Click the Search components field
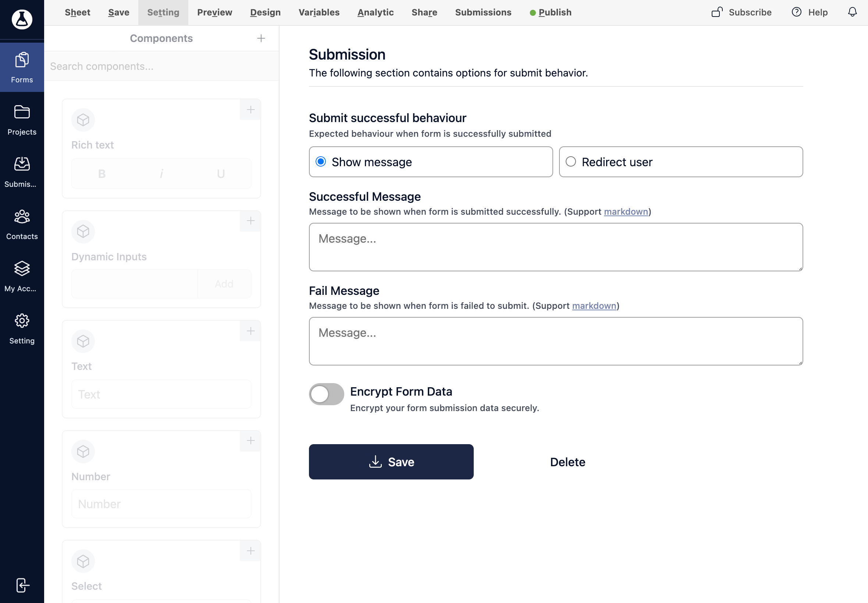868x603 pixels. point(161,66)
